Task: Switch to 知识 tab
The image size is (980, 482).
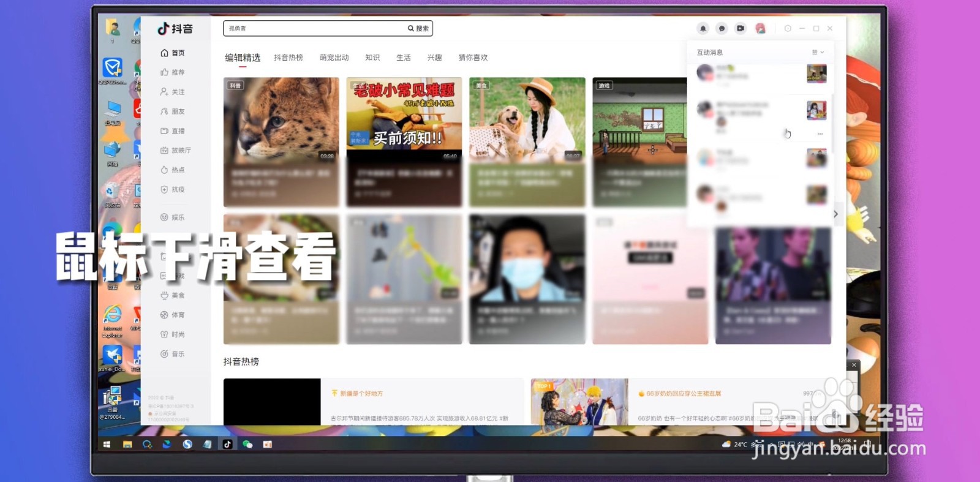Action: (x=372, y=58)
